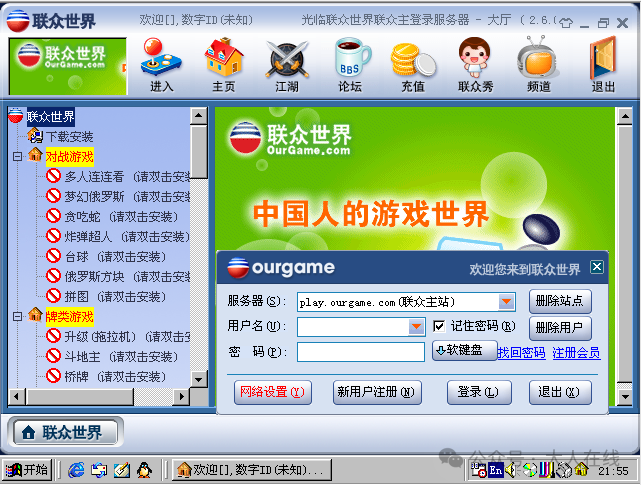Click prohibited icon beside 台球

click(x=54, y=256)
